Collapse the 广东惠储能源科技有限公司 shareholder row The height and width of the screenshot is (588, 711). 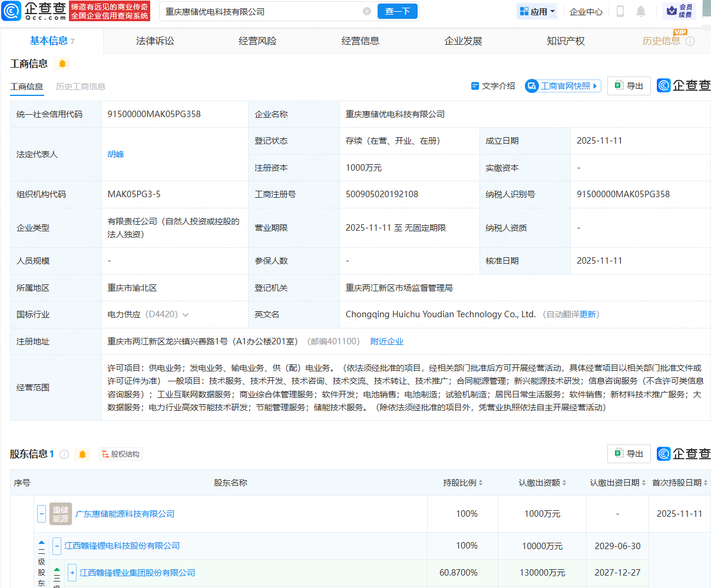[41, 514]
